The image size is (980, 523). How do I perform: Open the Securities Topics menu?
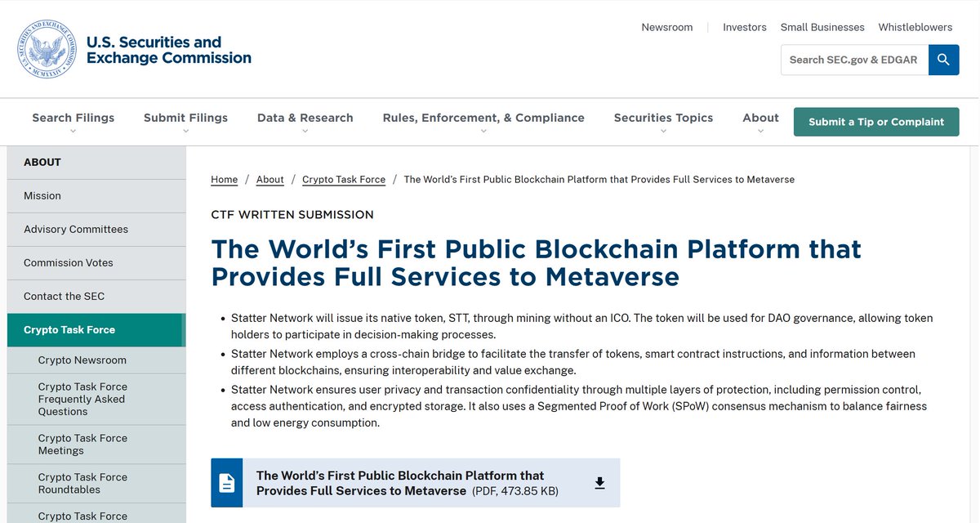click(x=663, y=118)
